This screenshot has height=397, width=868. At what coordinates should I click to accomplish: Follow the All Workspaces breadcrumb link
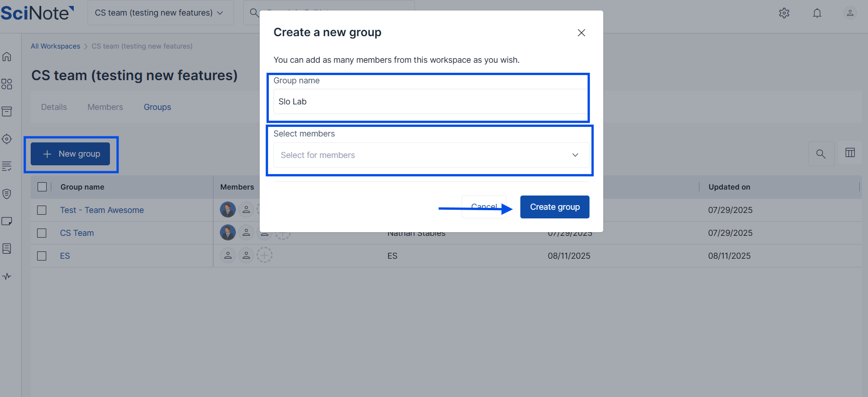(x=55, y=46)
